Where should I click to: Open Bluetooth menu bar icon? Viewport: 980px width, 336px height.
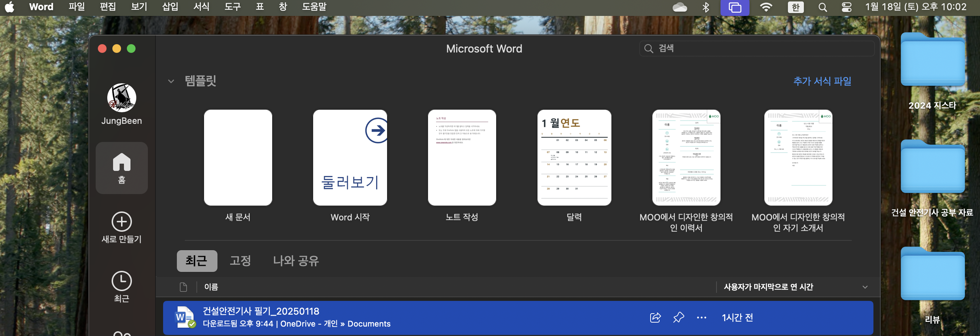click(706, 7)
